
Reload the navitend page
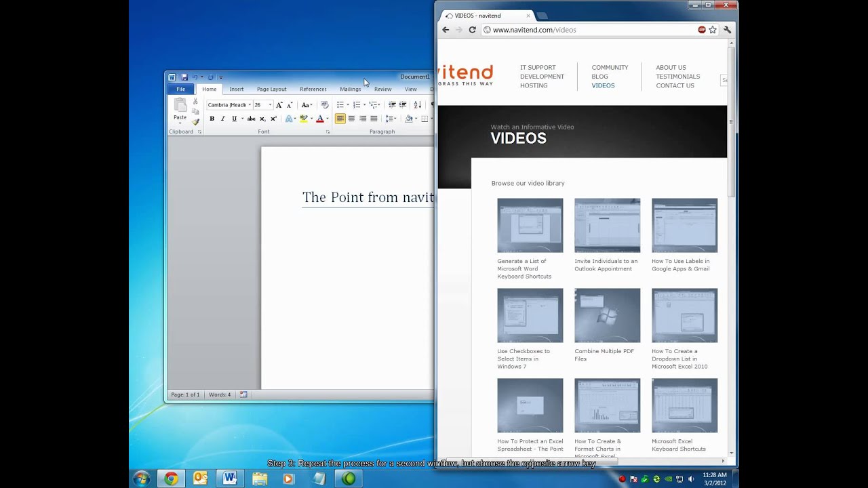472,30
